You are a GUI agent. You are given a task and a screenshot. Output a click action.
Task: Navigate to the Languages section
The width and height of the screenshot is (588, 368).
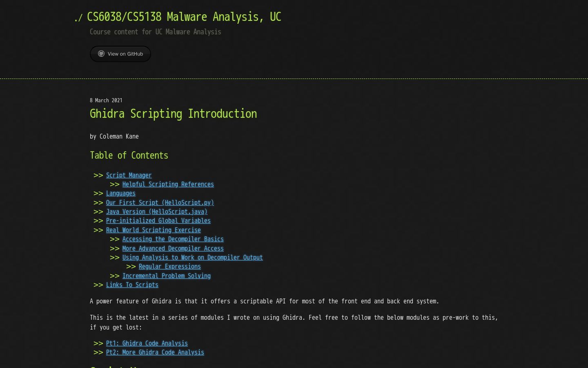coord(121,193)
